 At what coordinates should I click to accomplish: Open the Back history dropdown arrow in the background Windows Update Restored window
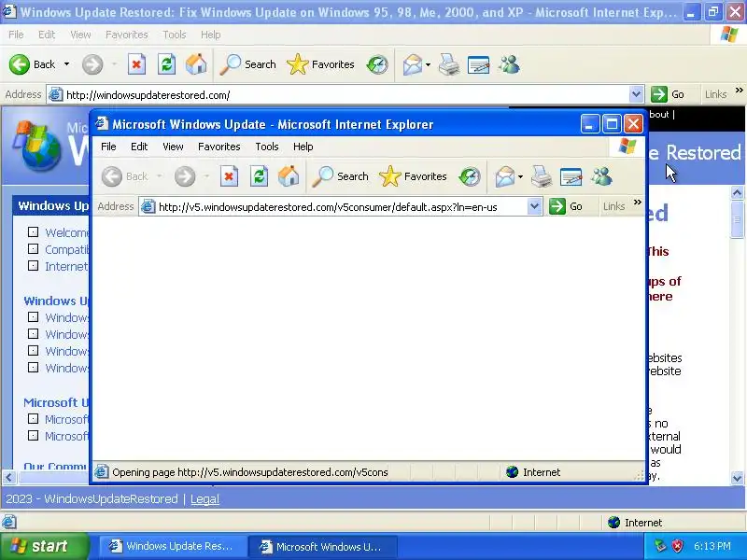coord(66,64)
